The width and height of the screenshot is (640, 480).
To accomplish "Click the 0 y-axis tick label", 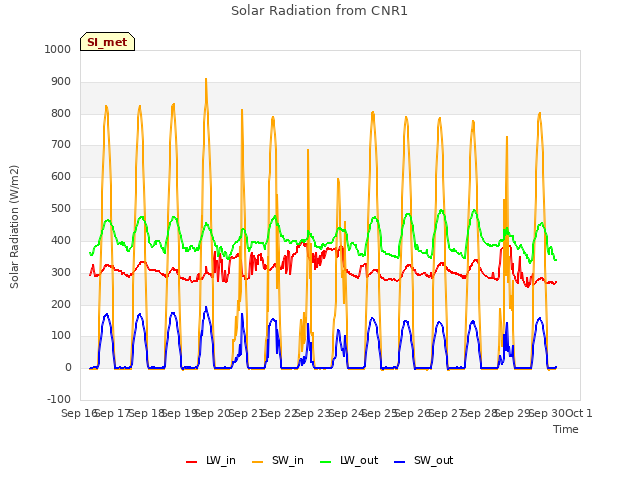I will point(68,368).
